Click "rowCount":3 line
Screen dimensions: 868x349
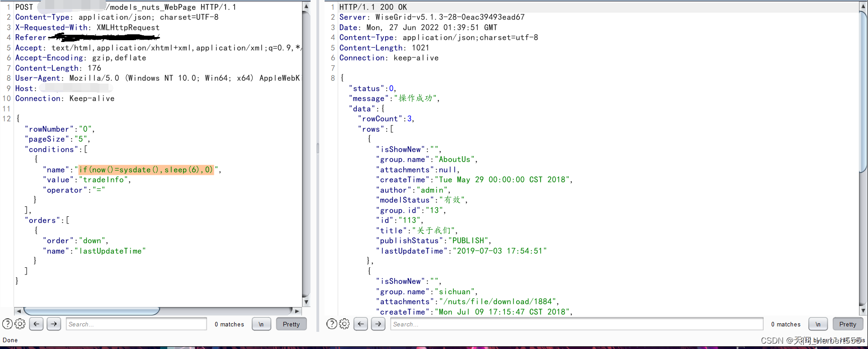pos(386,119)
